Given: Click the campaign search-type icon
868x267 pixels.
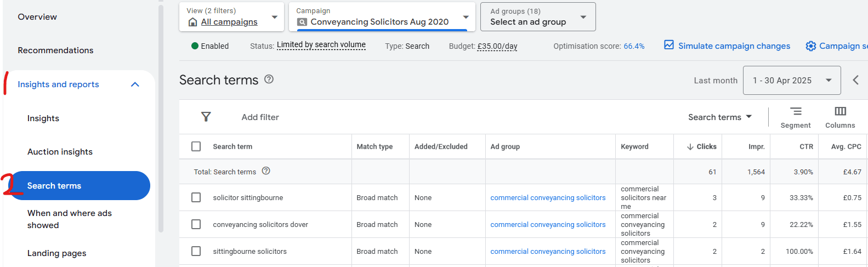Looking at the screenshot, I should click(x=302, y=22).
